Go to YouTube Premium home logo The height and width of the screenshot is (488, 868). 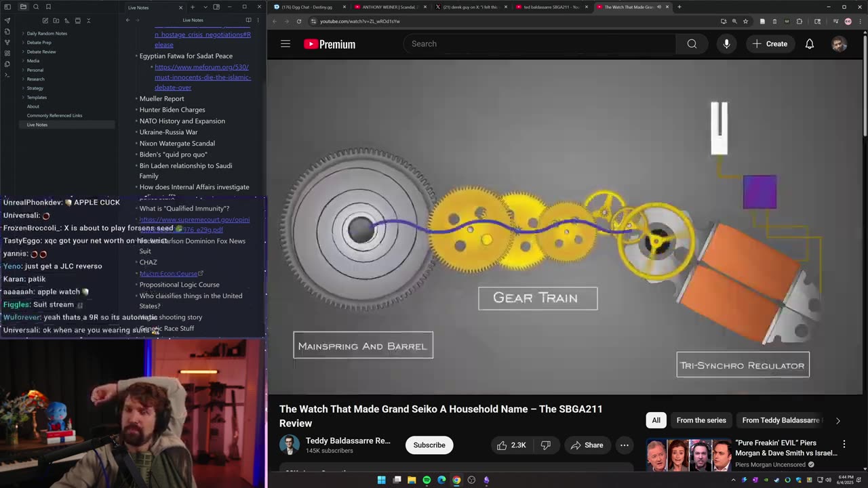pos(330,44)
